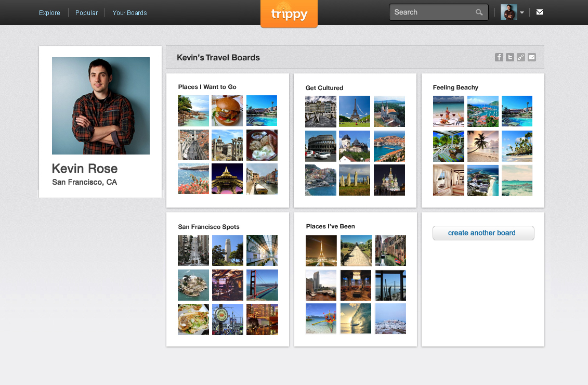This screenshot has height=385, width=588.
Task: Click the orange trippy logo
Action: [x=289, y=14]
